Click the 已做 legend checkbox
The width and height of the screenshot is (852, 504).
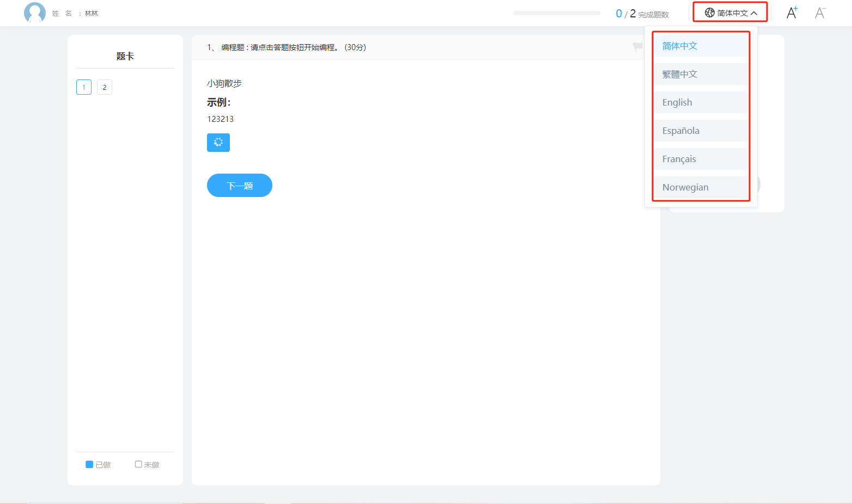(89, 464)
